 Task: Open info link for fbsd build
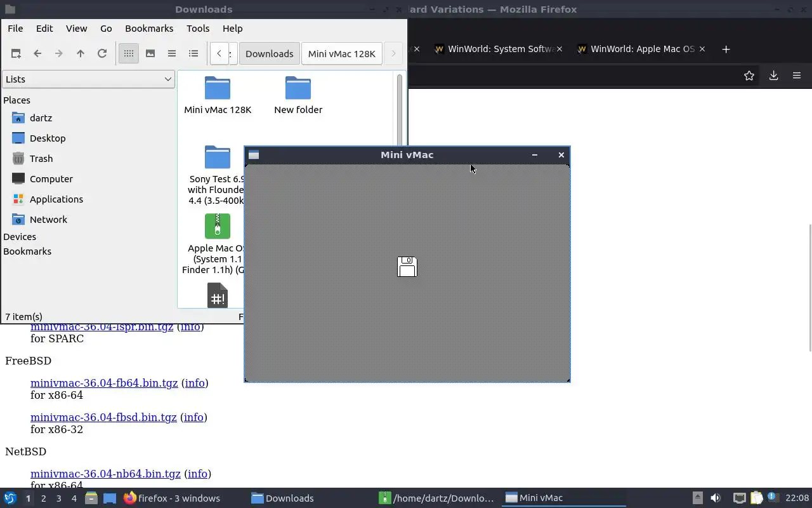[x=193, y=417]
